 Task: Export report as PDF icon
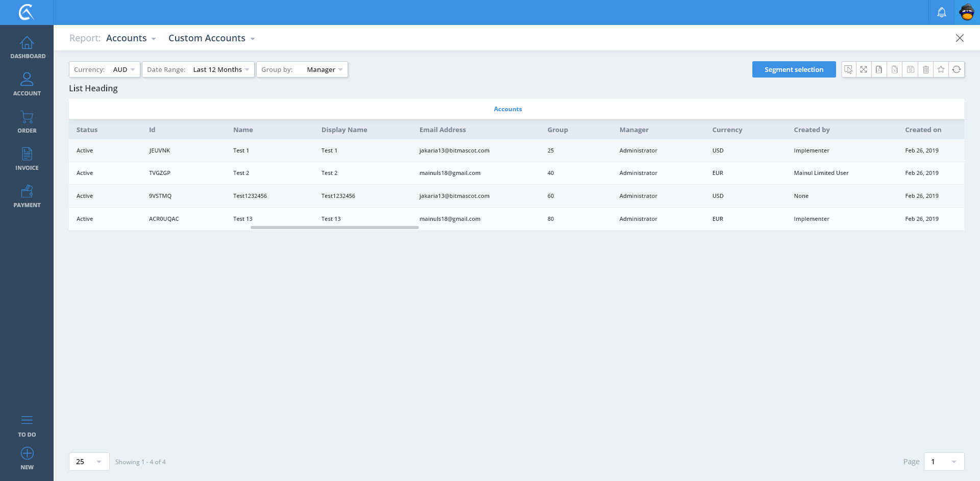click(879, 69)
